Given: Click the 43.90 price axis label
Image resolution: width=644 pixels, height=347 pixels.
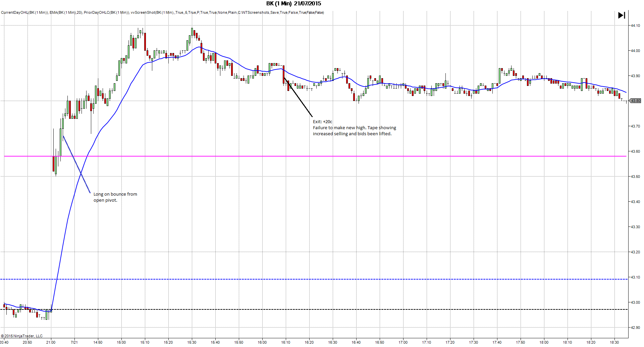Looking at the screenshot, I should click(635, 76).
